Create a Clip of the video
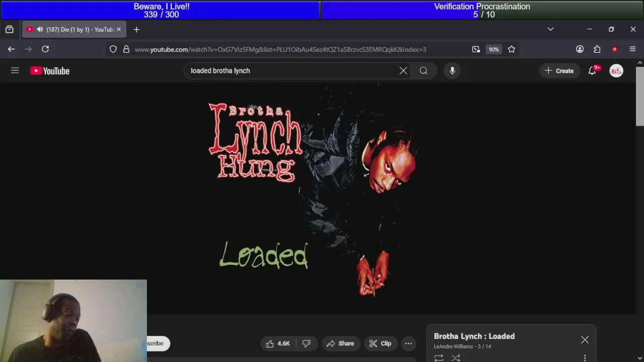Image resolution: width=644 pixels, height=362 pixels. (380, 343)
